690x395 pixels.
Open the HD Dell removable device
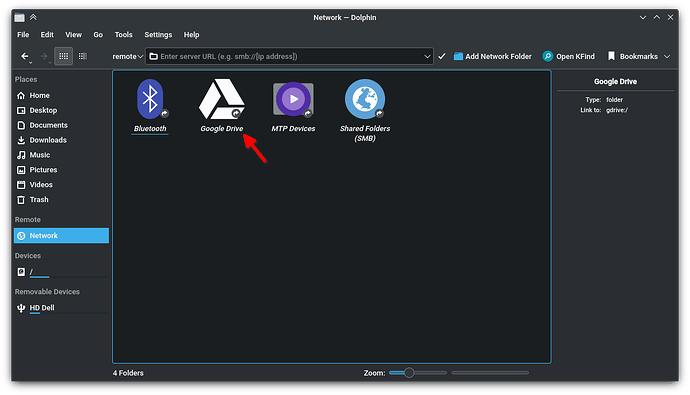point(61,308)
